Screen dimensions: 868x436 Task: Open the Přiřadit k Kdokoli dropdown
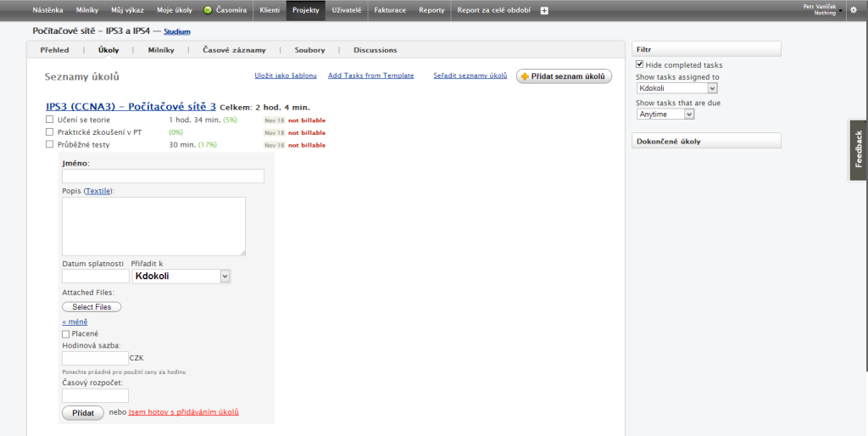click(x=181, y=276)
